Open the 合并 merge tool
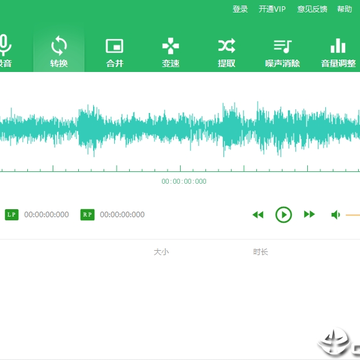Image resolution: width=360 pixels, height=360 pixels. coord(115,53)
